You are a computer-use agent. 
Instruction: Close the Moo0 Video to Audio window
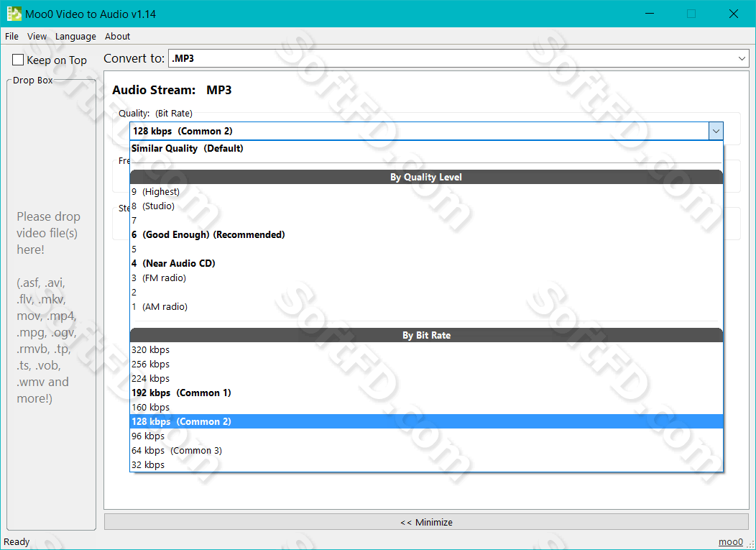tap(733, 14)
